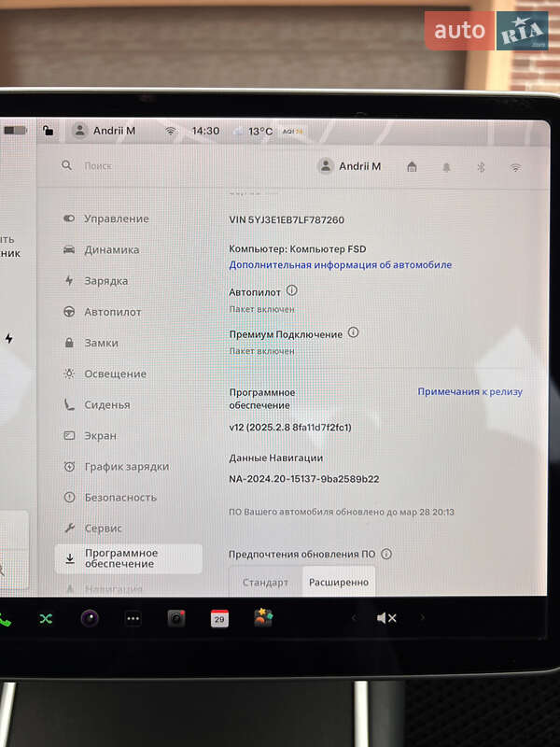Open the Замки settings menu
Screen dimensions: 560x747
coord(91,343)
